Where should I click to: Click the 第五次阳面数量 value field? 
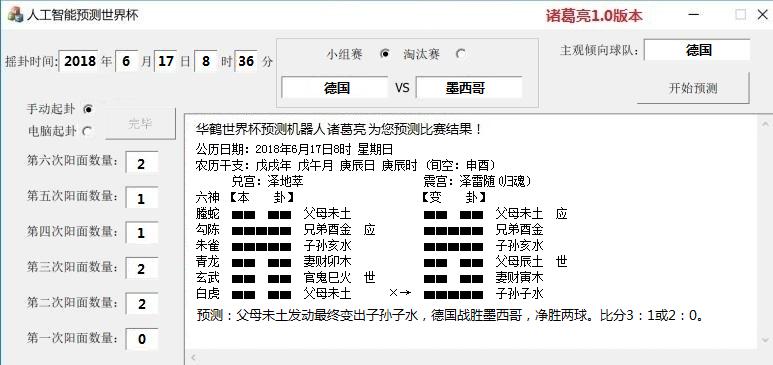142,198
